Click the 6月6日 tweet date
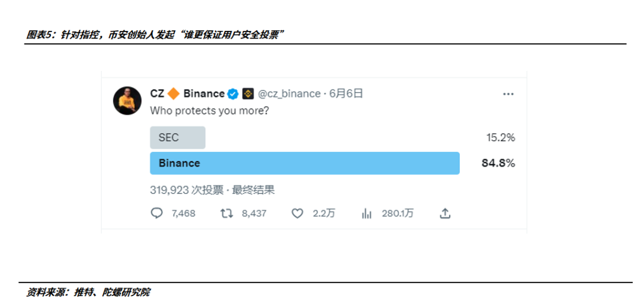This screenshot has height=305, width=644. [x=346, y=94]
